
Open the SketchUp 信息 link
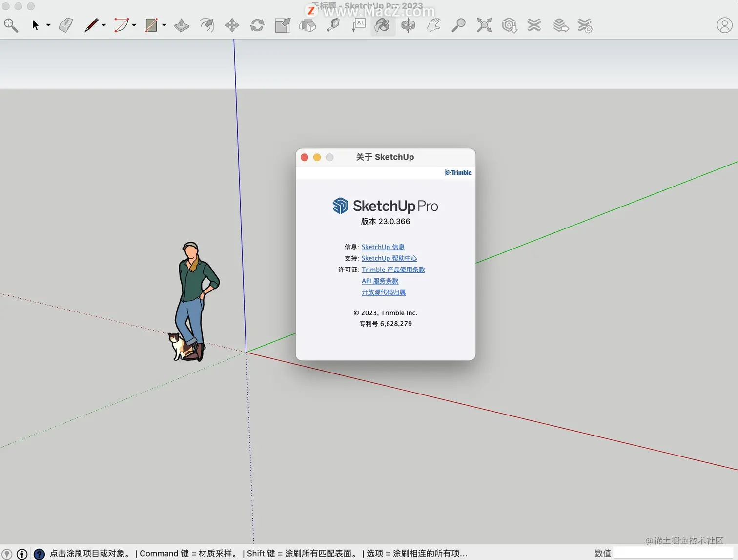383,247
